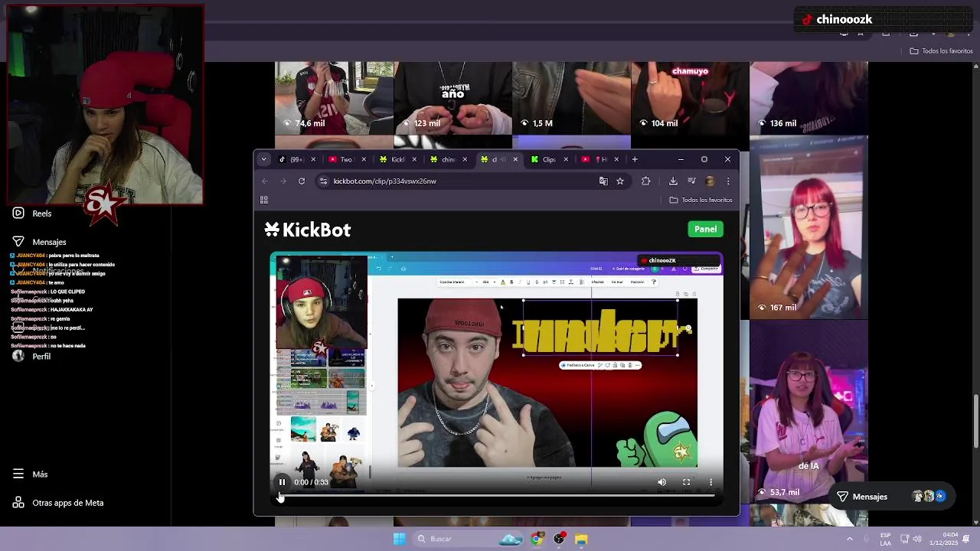Image resolution: width=980 pixels, height=551 pixels.
Task: Click the background page's vertical scrollbar
Action: pos(976,421)
